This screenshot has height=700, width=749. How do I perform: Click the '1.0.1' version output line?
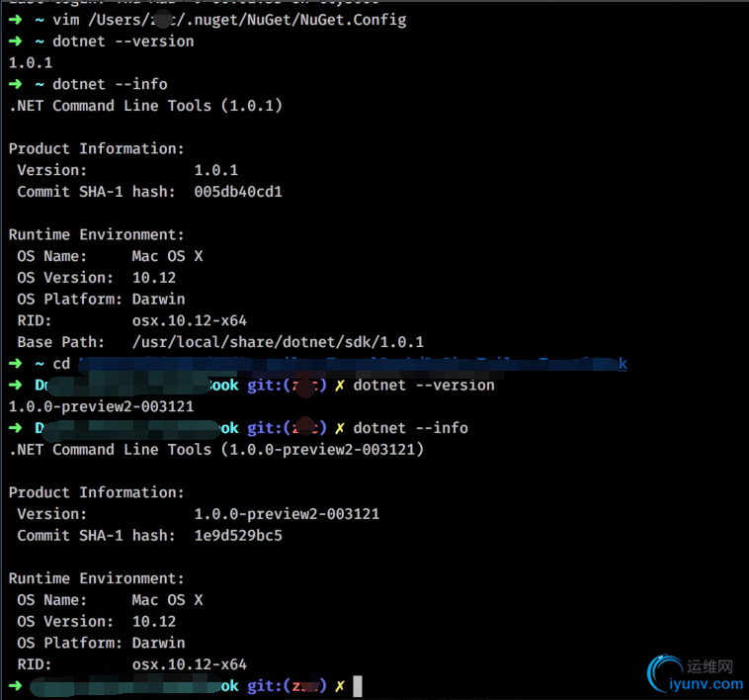pyautogui.click(x=31, y=63)
